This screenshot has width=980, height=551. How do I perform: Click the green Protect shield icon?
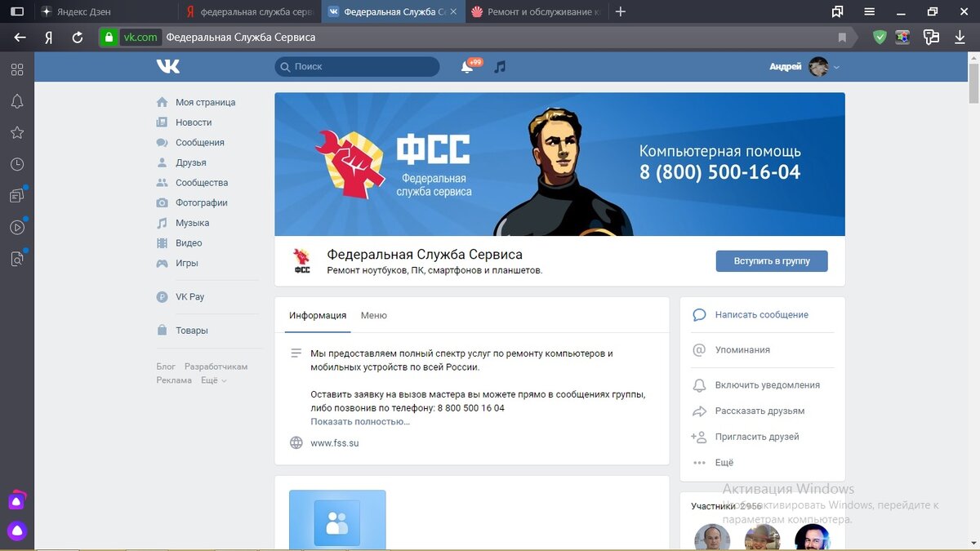[x=880, y=37]
